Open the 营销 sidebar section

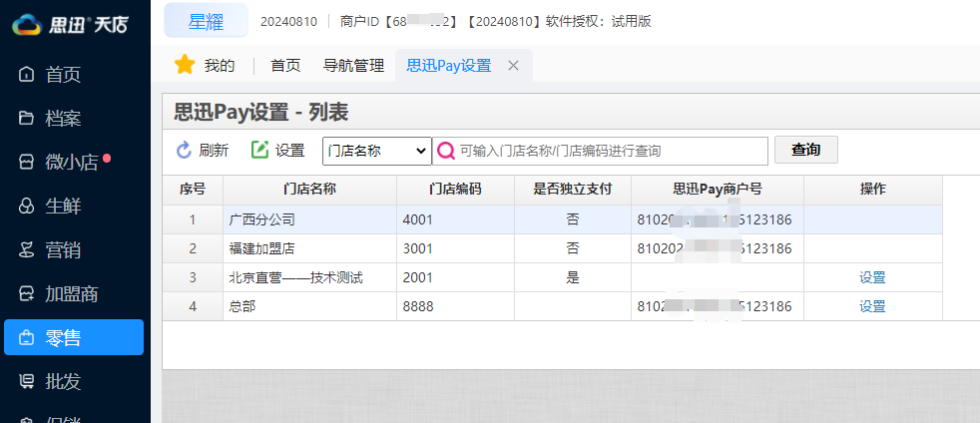[x=74, y=250]
